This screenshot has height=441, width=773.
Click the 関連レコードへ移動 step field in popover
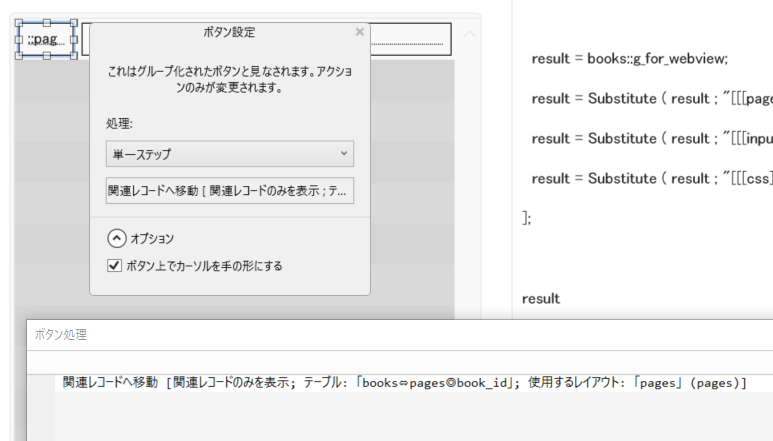click(230, 191)
